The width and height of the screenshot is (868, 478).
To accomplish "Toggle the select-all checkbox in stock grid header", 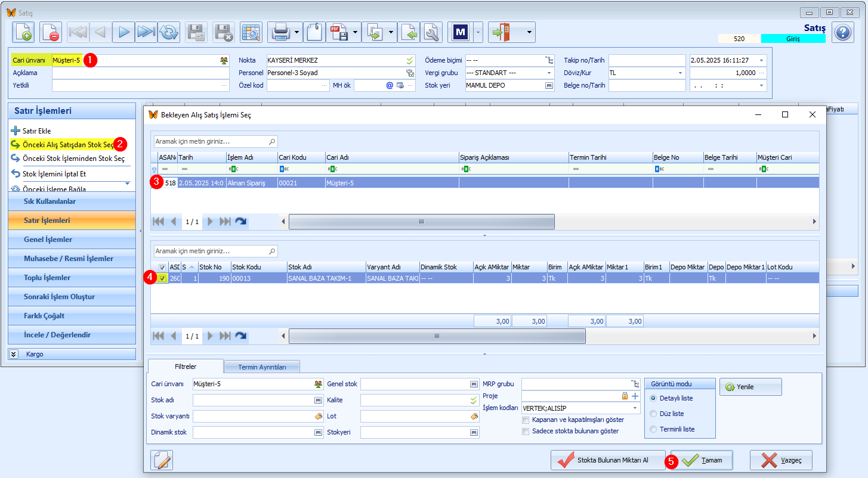I will [162, 268].
